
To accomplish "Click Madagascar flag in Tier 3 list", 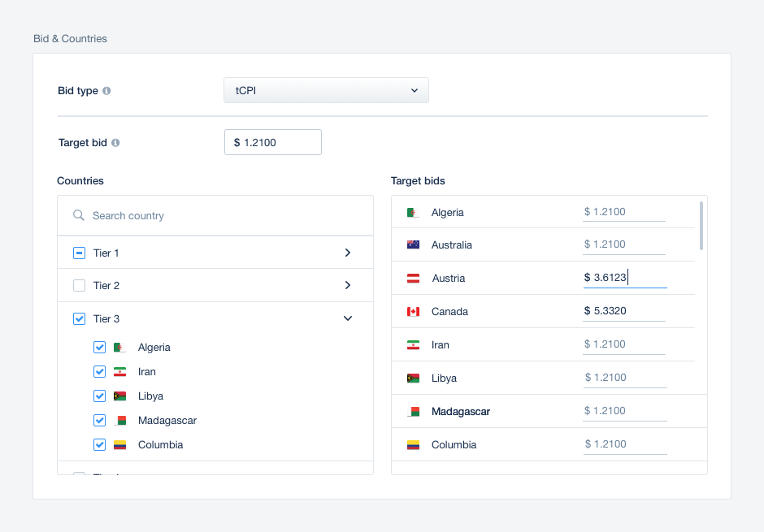I will pyautogui.click(x=119, y=421).
